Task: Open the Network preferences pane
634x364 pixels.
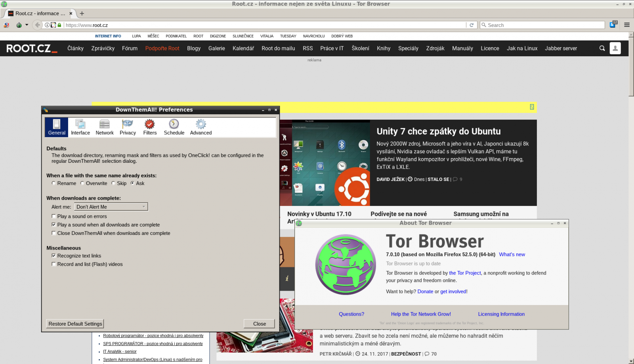Action: click(105, 127)
